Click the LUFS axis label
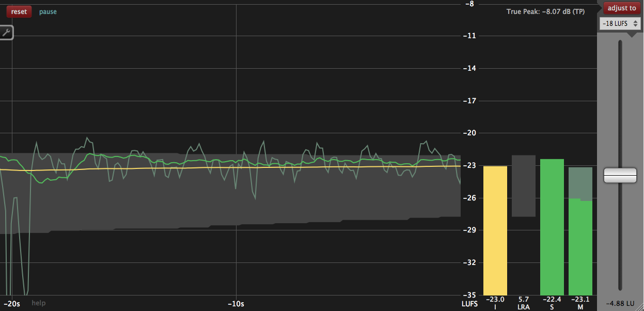This screenshot has height=311, width=644. coord(470,303)
